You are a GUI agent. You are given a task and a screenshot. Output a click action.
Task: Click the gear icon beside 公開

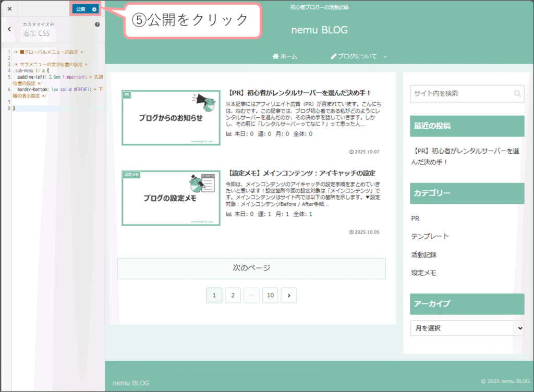94,9
